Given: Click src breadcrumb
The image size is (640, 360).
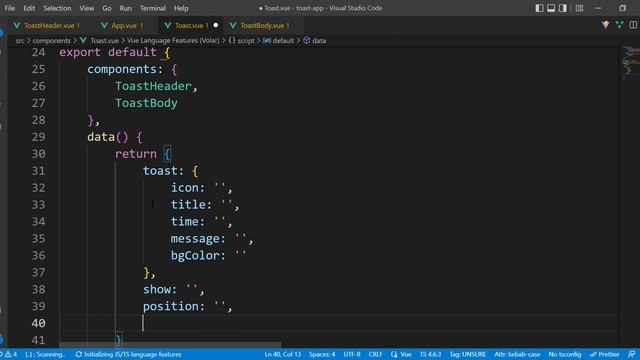Looking at the screenshot, I should [x=20, y=41].
